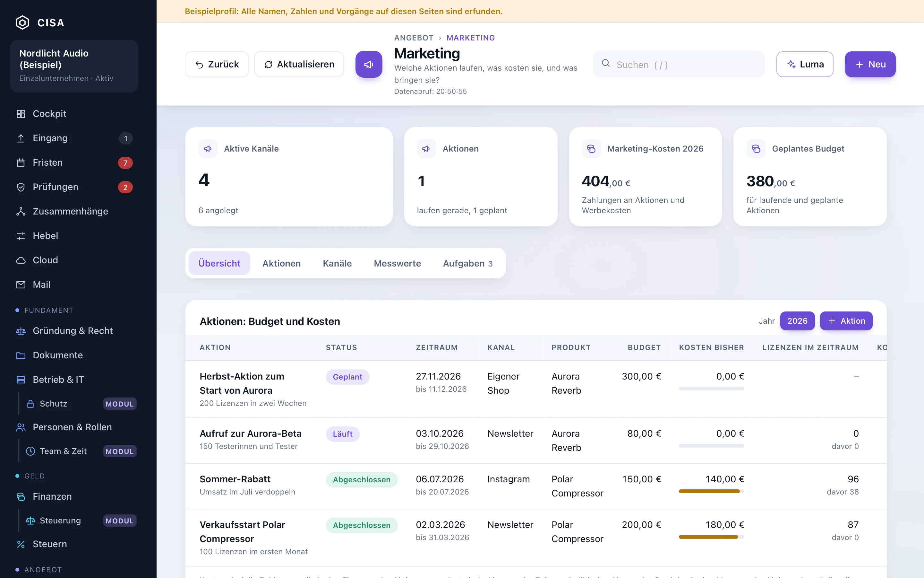The width and height of the screenshot is (924, 578).
Task: Click the Neu button
Action: [870, 64]
